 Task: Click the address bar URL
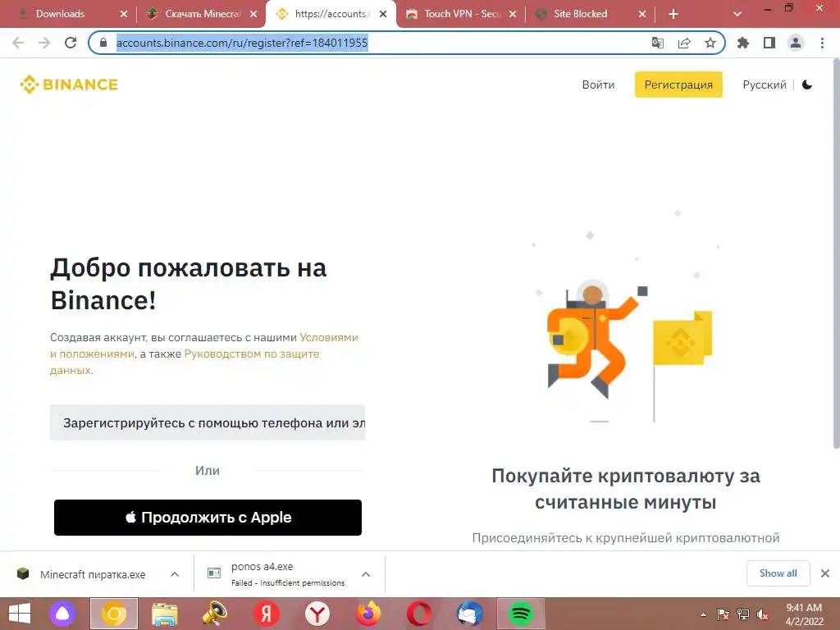click(242, 43)
